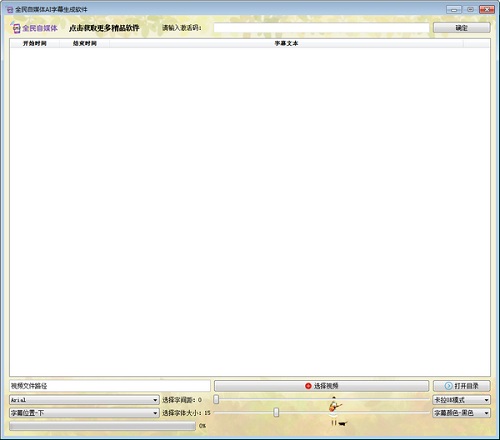Screen dimensions: 500x440
Task: Click the 选择视频 button
Action: (x=321, y=386)
